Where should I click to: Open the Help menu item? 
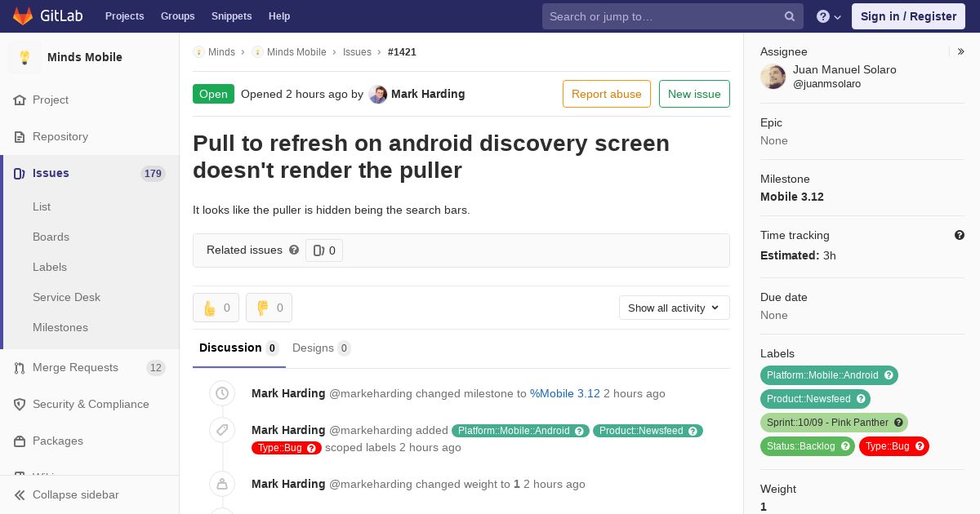tap(279, 16)
